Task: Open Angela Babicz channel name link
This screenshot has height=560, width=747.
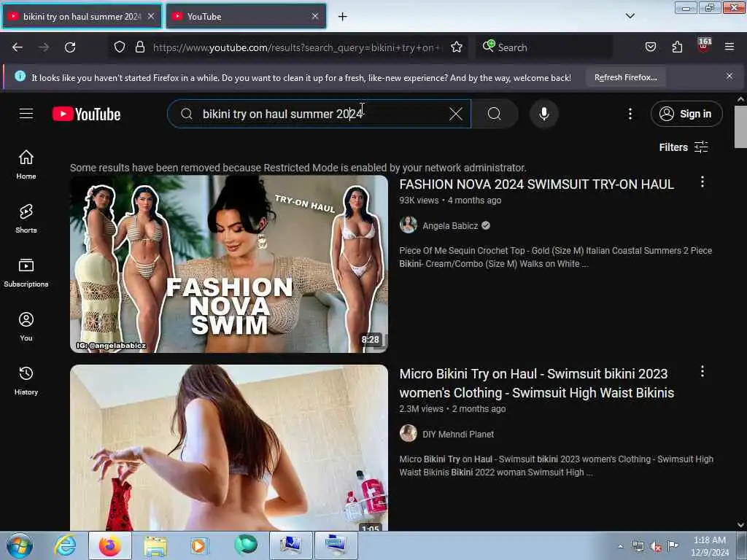Action: pyautogui.click(x=450, y=226)
